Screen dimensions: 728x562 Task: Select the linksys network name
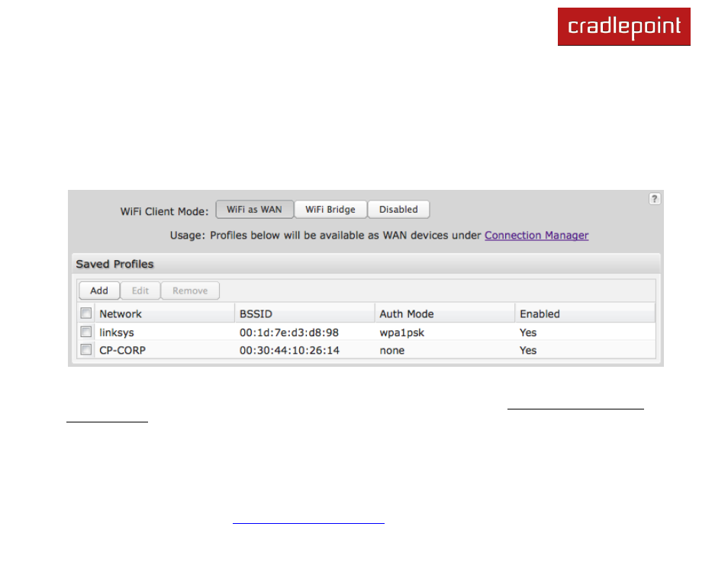(117, 332)
